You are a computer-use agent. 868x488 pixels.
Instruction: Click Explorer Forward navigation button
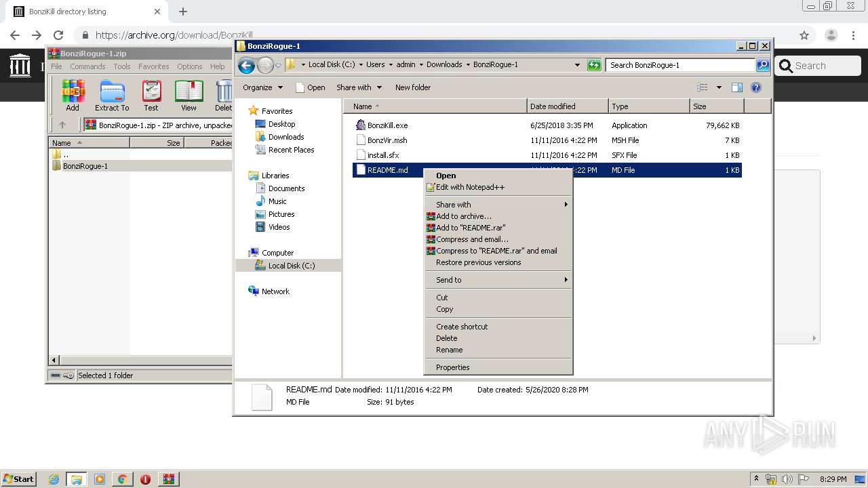point(265,65)
